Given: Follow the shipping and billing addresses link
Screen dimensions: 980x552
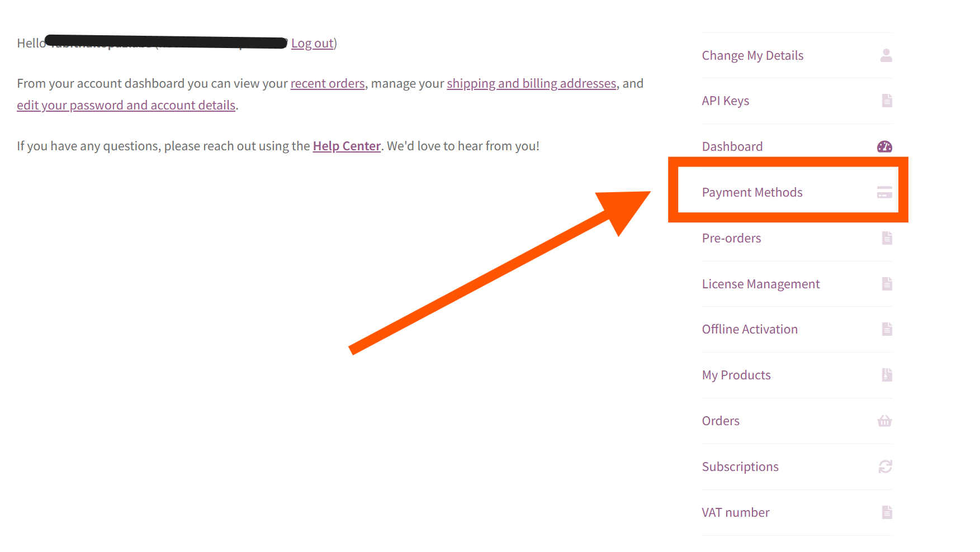Looking at the screenshot, I should [x=532, y=83].
